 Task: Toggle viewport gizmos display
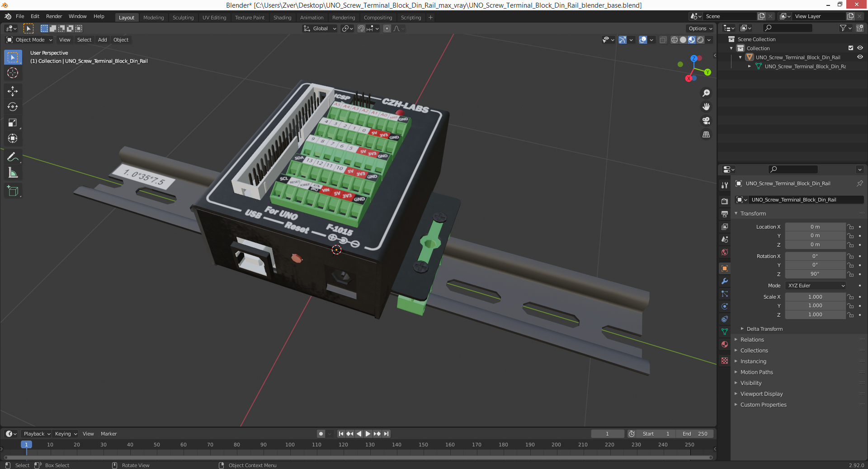(623, 40)
